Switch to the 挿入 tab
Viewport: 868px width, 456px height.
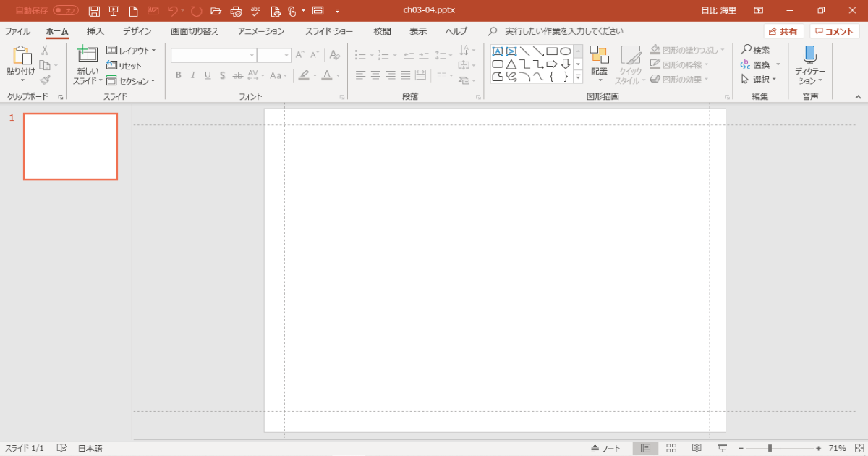[x=95, y=31]
